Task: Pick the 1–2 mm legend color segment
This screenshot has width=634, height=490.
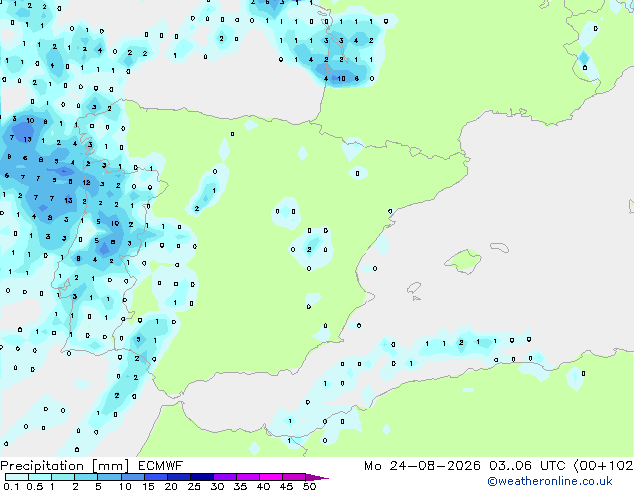Action: (63, 477)
